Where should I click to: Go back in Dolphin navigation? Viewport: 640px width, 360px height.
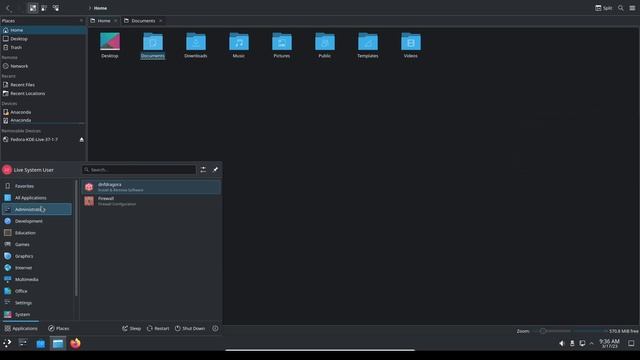point(8,8)
